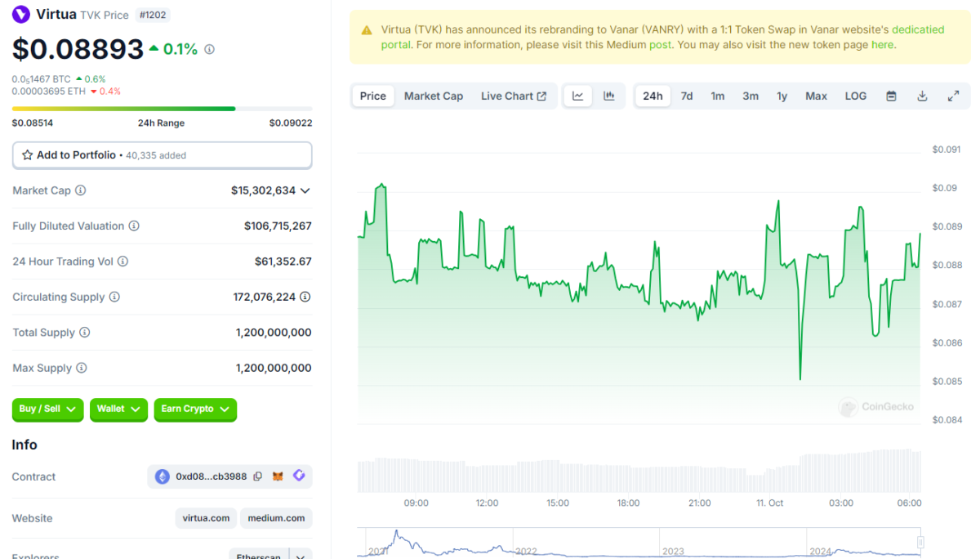
Task: Download chart data via download icon
Action: point(922,96)
